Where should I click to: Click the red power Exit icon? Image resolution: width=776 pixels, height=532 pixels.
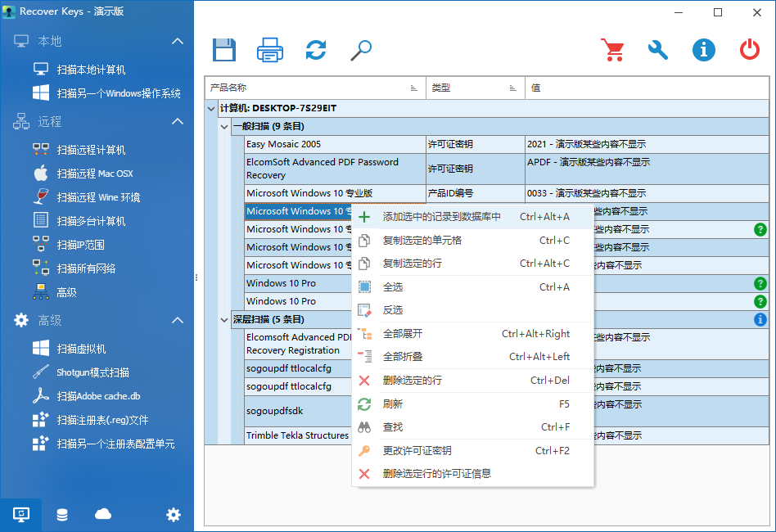[x=749, y=49]
